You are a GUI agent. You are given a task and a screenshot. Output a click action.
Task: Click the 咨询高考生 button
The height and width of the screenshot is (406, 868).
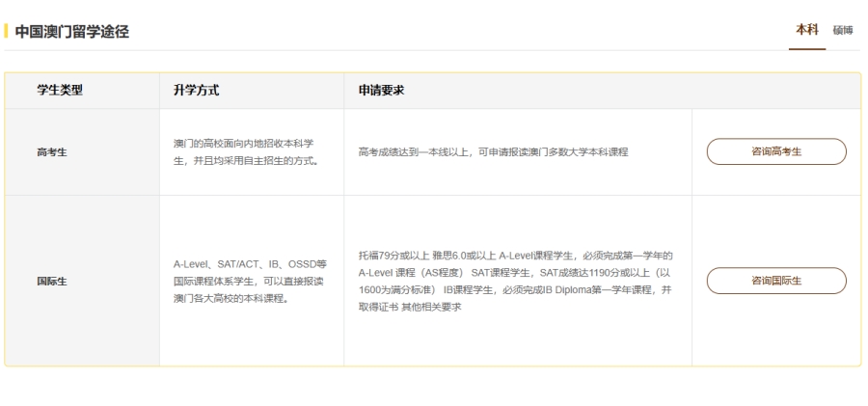[x=776, y=152]
